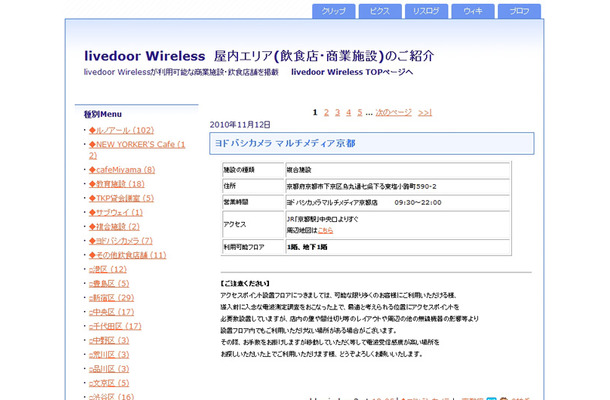The width and height of the screenshot is (610, 400).
Task: Click the blog subtitle describing livedoor Wireless facilities
Action: click(x=181, y=72)
